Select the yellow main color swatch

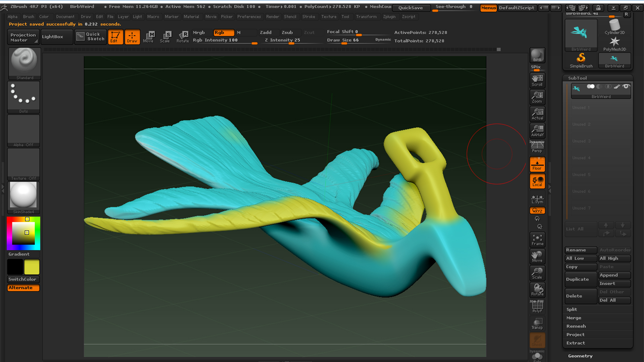pos(32,267)
